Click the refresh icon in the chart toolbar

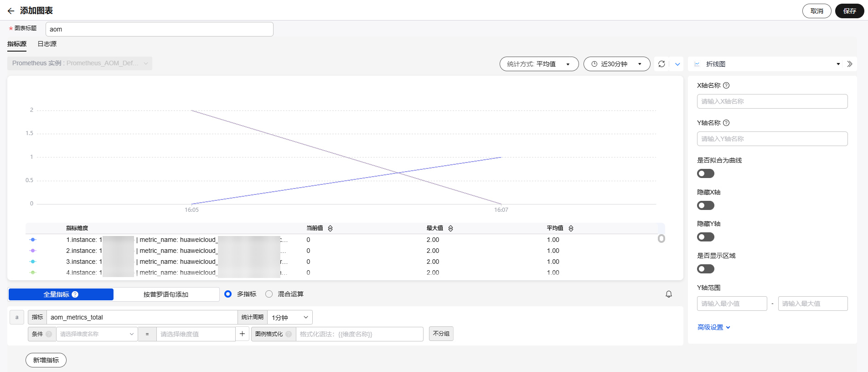pos(661,64)
